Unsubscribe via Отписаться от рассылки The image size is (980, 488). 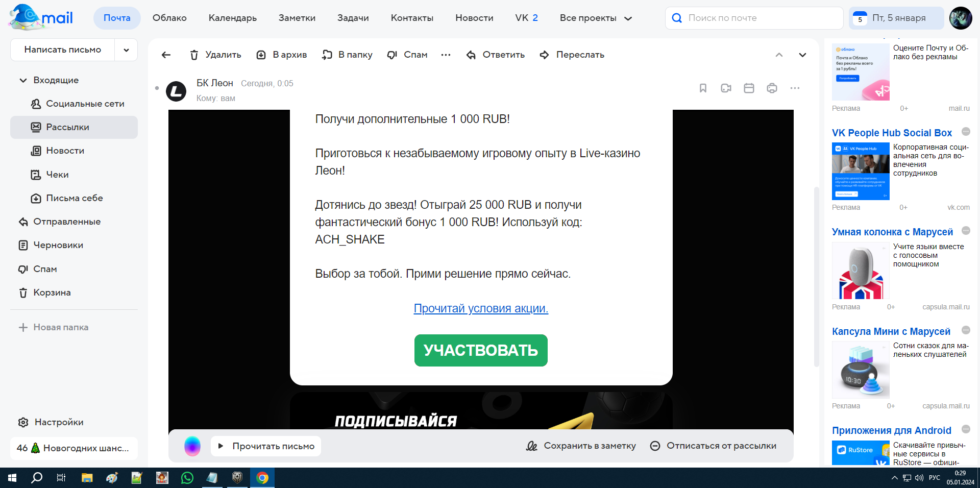[x=713, y=446]
